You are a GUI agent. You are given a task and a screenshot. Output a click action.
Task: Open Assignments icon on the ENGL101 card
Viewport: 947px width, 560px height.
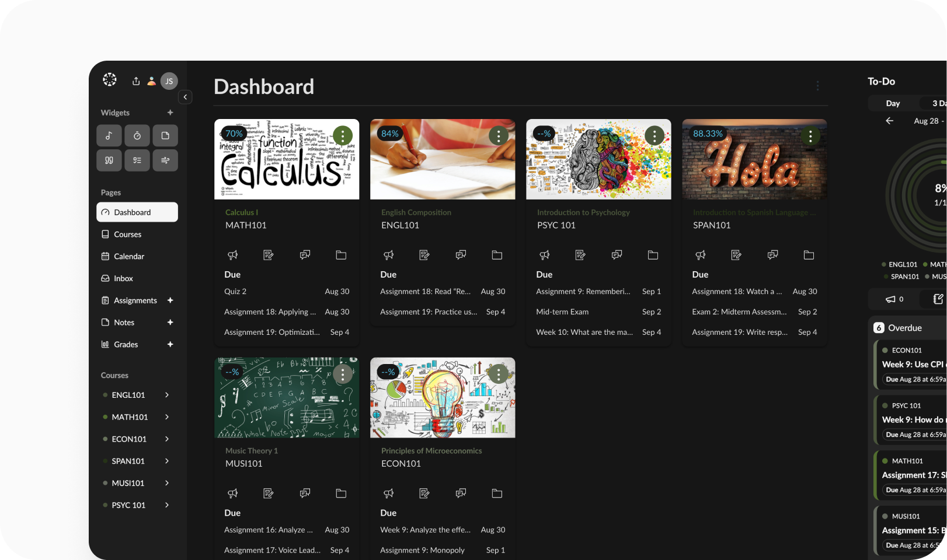tap(424, 255)
